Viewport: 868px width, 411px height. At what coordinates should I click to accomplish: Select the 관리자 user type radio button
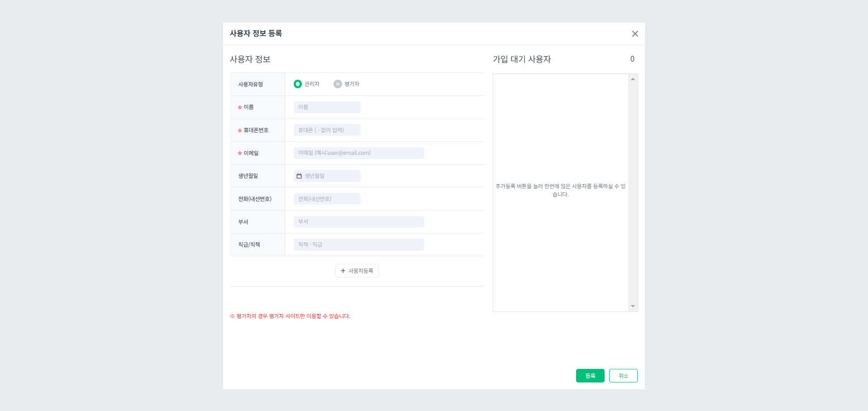pos(298,84)
